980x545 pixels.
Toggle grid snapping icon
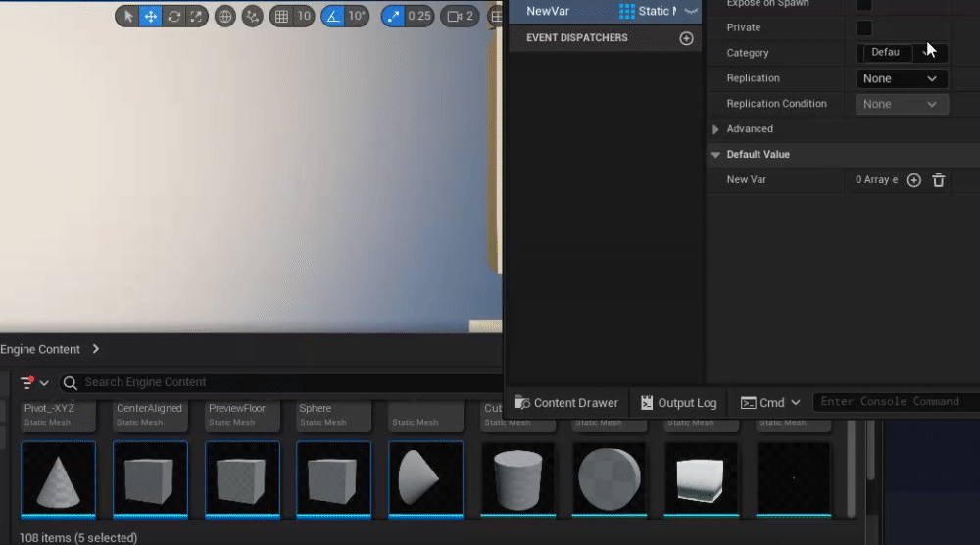coord(281,17)
